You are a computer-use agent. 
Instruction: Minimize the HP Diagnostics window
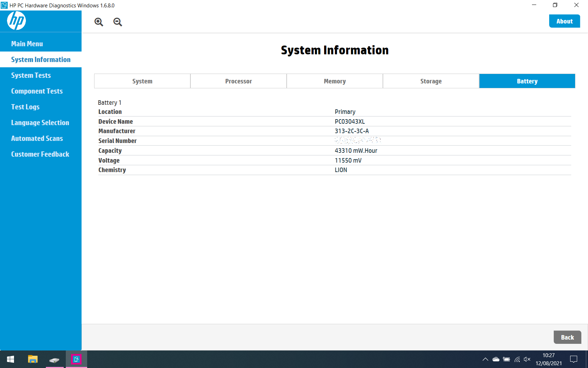[534, 5]
